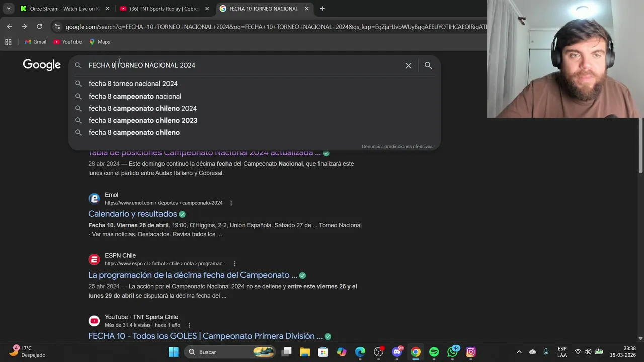Open the three-dot menu for the YouTube result
Screen dimensions: 644x362
[x=189, y=325]
